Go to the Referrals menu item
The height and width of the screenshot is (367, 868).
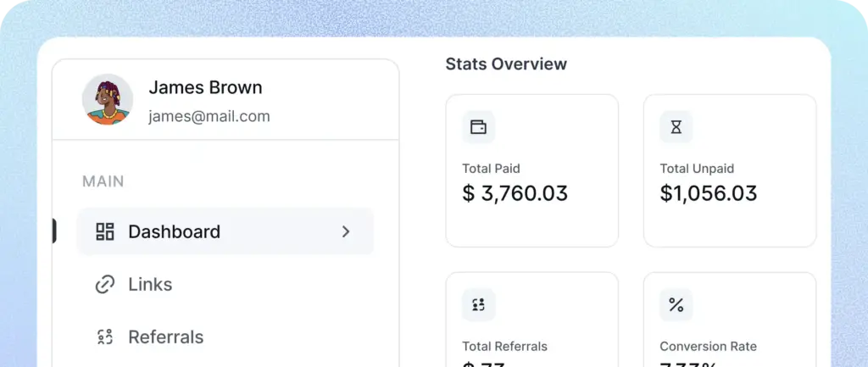click(x=165, y=336)
